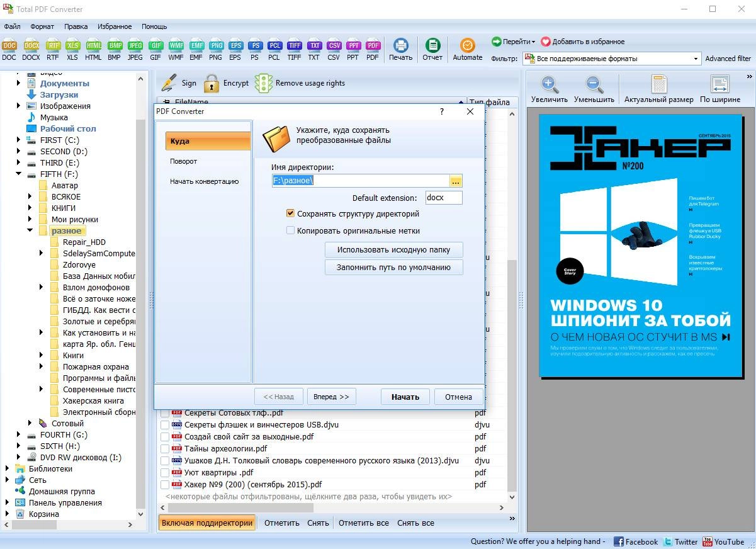Select the PS format icon
The height and width of the screenshot is (549, 756).
tap(255, 49)
